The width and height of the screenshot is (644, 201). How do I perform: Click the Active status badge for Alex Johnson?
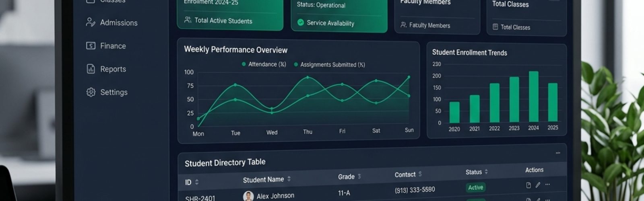[476, 187]
